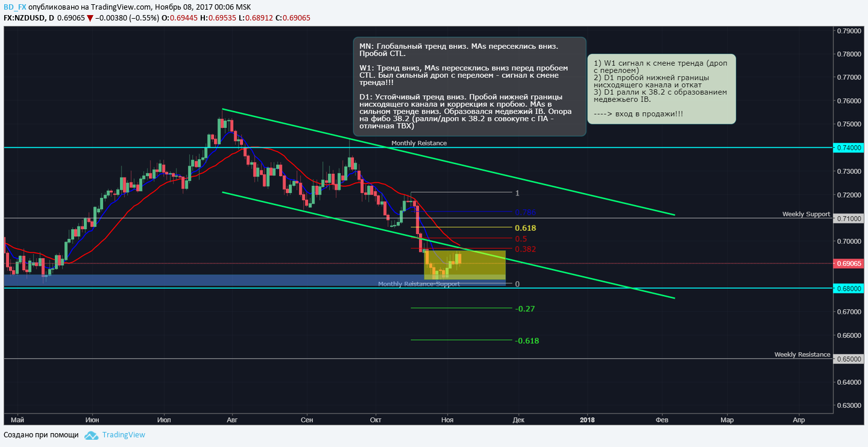Image resolution: width=868 pixels, height=447 pixels.
Task: Click the Fibonacci 0.382 level label
Action: point(526,249)
